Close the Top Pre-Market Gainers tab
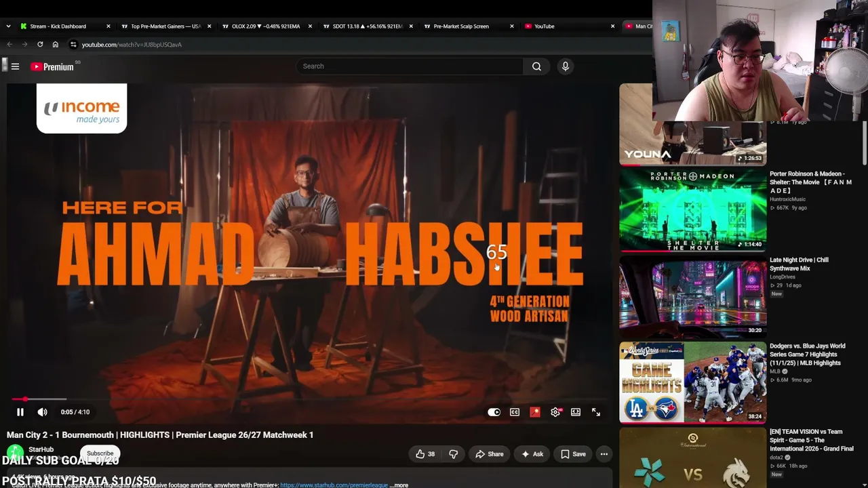 point(209,26)
